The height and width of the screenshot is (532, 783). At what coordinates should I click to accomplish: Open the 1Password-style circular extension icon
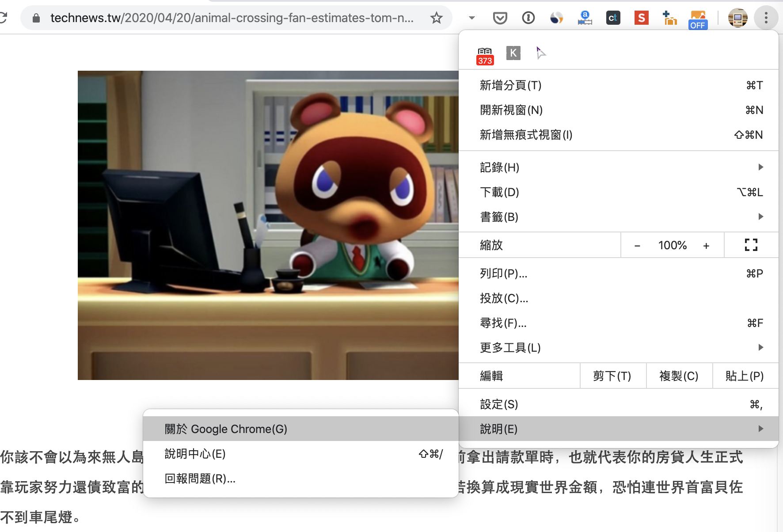528,18
